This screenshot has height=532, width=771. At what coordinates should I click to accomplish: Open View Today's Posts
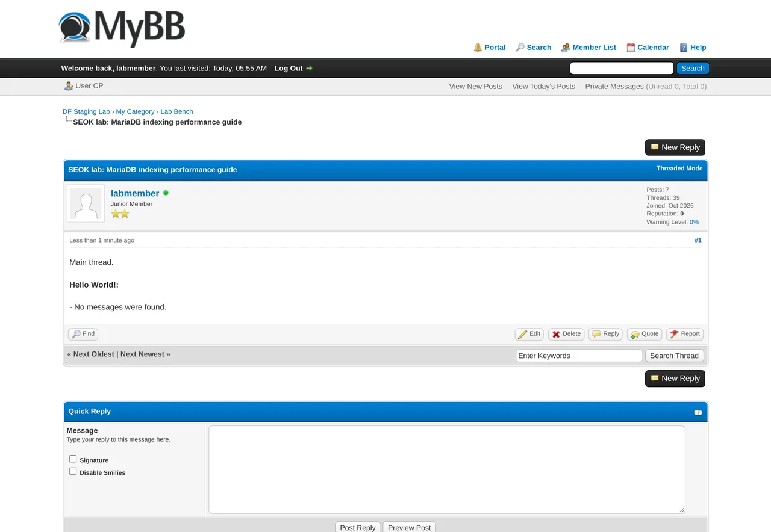point(543,87)
